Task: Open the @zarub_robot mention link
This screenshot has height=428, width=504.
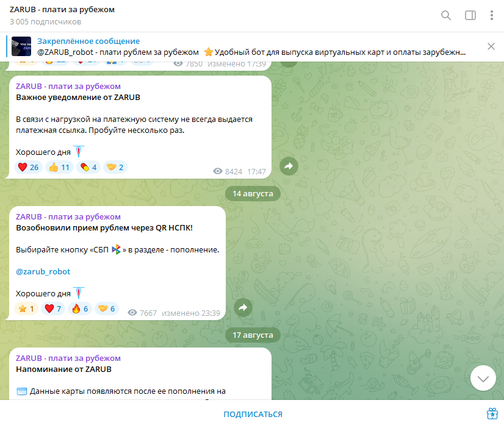Action: tap(43, 272)
